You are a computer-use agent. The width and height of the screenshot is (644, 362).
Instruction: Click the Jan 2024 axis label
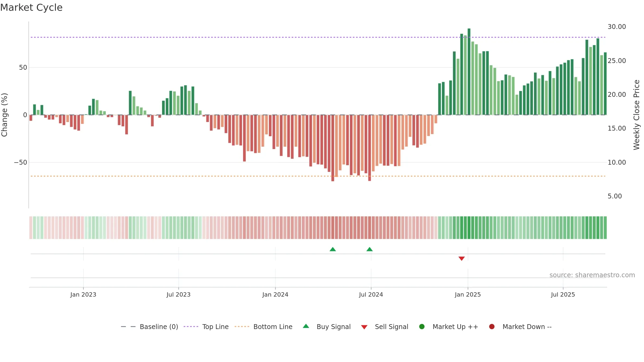[x=275, y=294]
